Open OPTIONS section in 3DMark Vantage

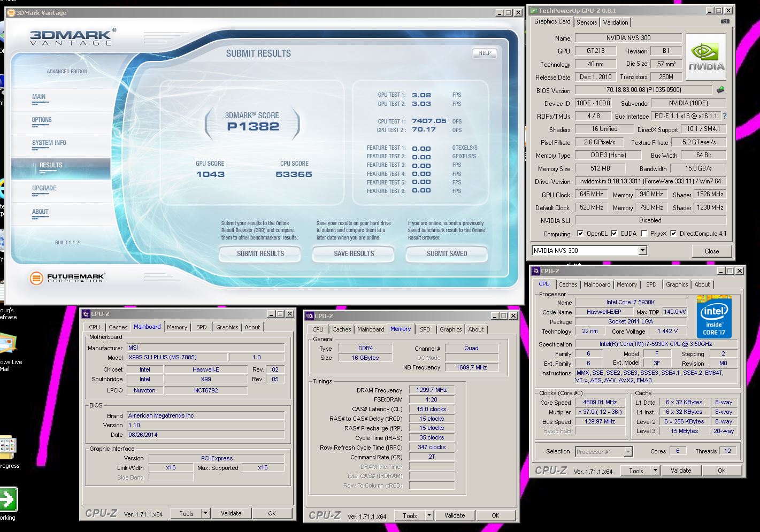point(42,120)
